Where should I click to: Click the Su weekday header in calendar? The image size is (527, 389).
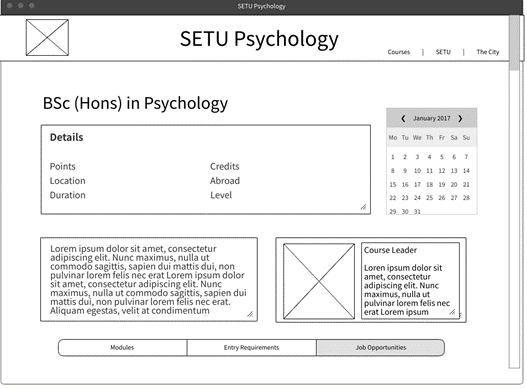(466, 138)
